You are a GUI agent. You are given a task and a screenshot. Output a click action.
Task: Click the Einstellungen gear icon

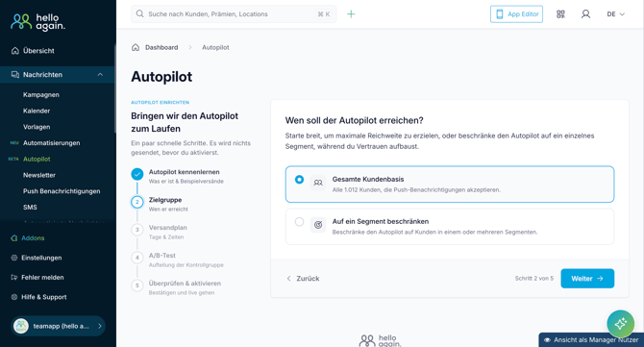pyautogui.click(x=14, y=258)
